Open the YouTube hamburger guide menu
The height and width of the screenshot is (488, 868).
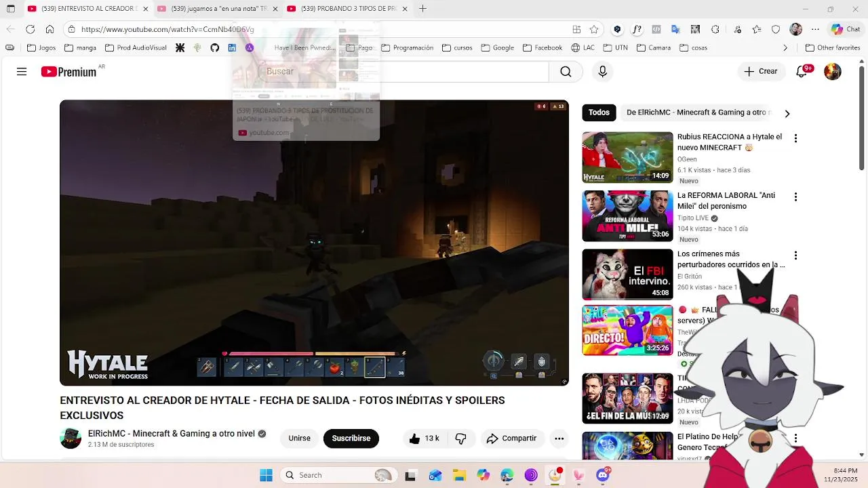[22, 71]
